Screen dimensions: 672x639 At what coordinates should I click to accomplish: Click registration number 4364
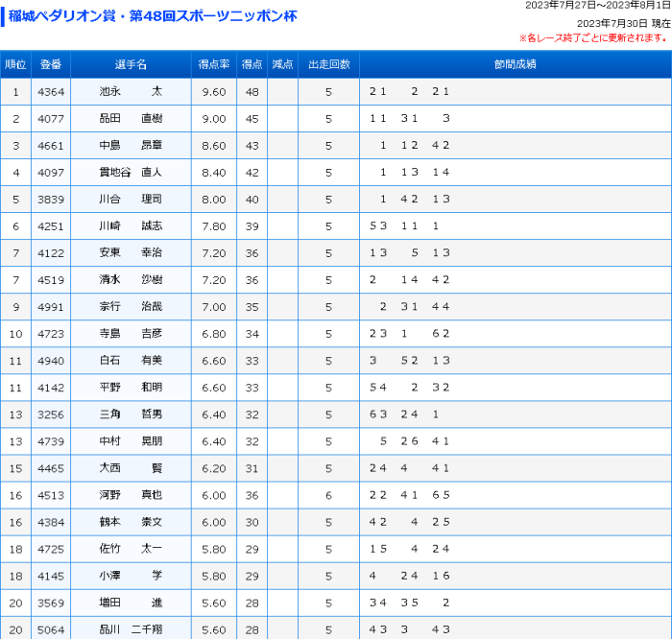tap(50, 92)
